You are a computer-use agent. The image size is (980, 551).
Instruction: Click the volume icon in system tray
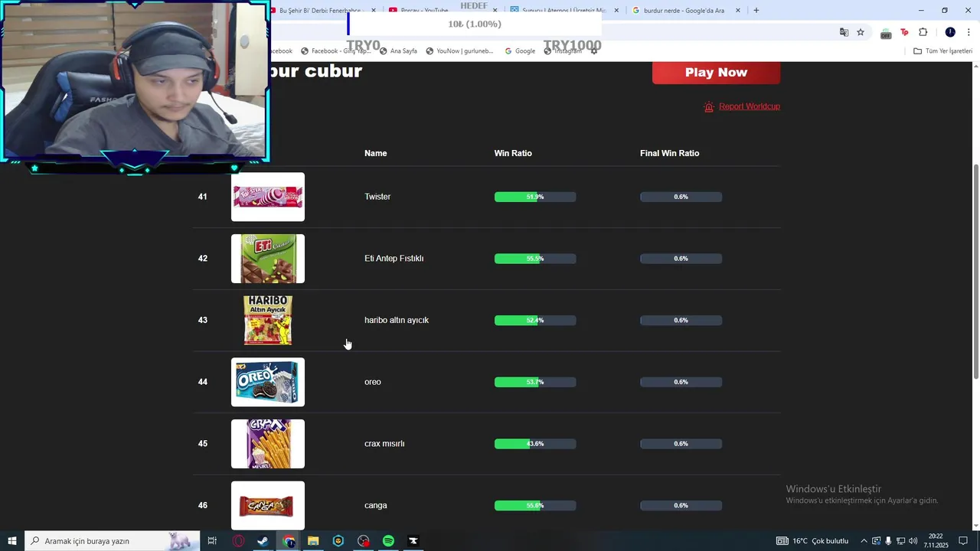point(913,541)
